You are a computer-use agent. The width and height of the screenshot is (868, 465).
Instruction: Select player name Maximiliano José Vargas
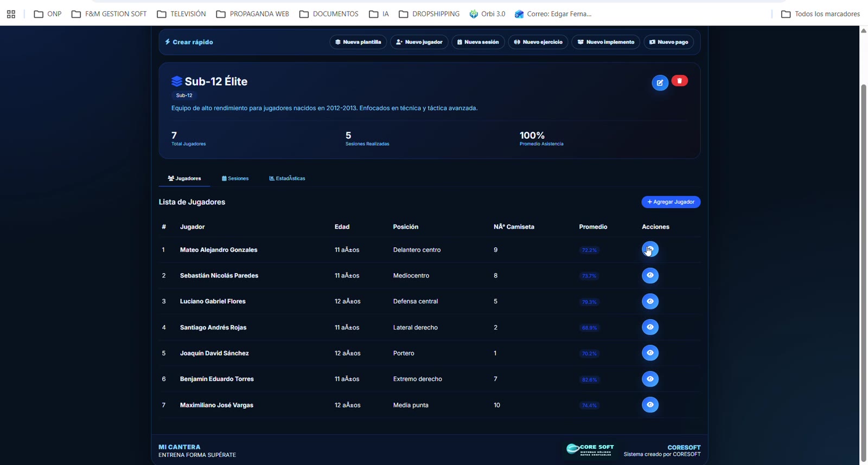[216, 405]
